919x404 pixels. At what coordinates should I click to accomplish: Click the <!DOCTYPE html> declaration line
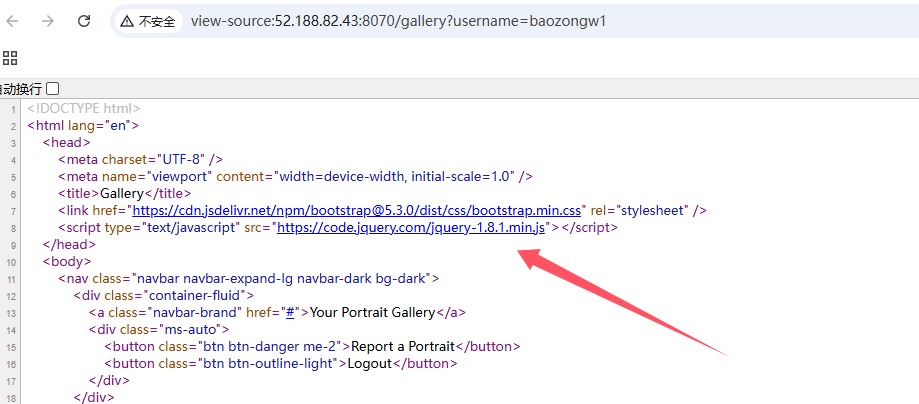click(x=84, y=108)
